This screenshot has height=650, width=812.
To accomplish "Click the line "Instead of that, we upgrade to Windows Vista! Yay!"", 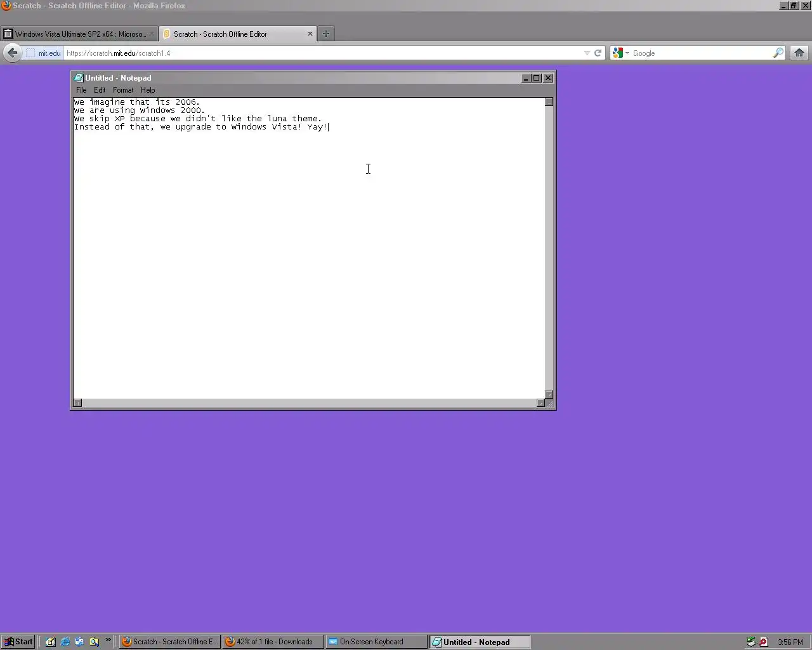I will [x=201, y=127].
